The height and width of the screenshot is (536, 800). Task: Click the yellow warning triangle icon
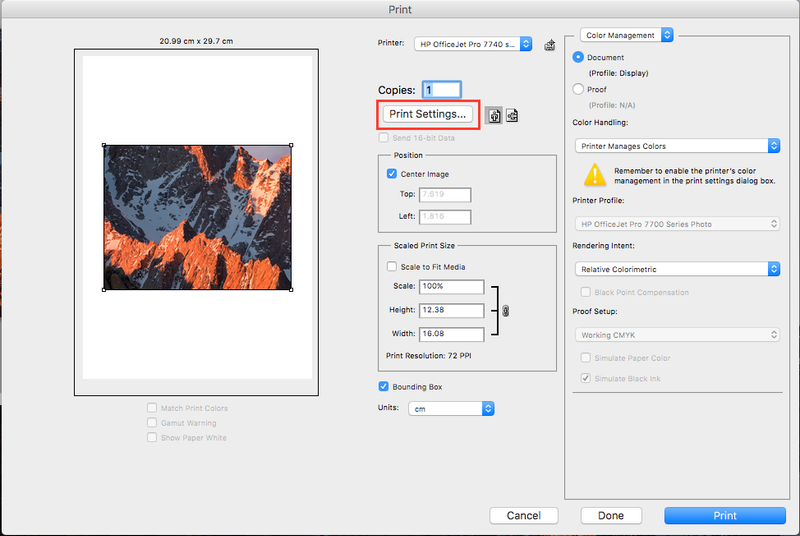pos(594,175)
